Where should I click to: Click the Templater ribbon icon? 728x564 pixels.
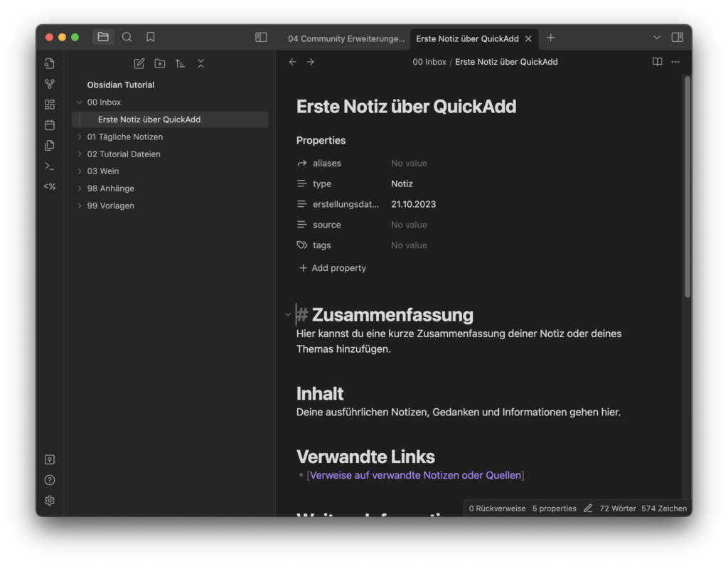click(x=50, y=186)
